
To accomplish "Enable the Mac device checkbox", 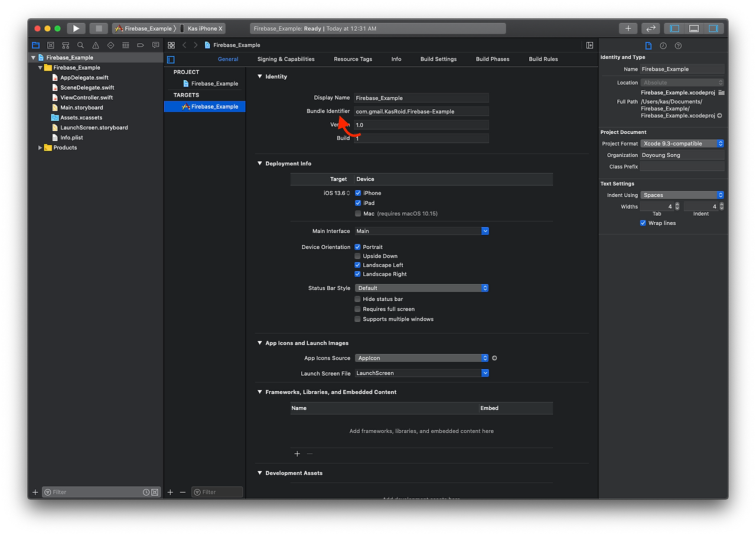I will click(358, 213).
